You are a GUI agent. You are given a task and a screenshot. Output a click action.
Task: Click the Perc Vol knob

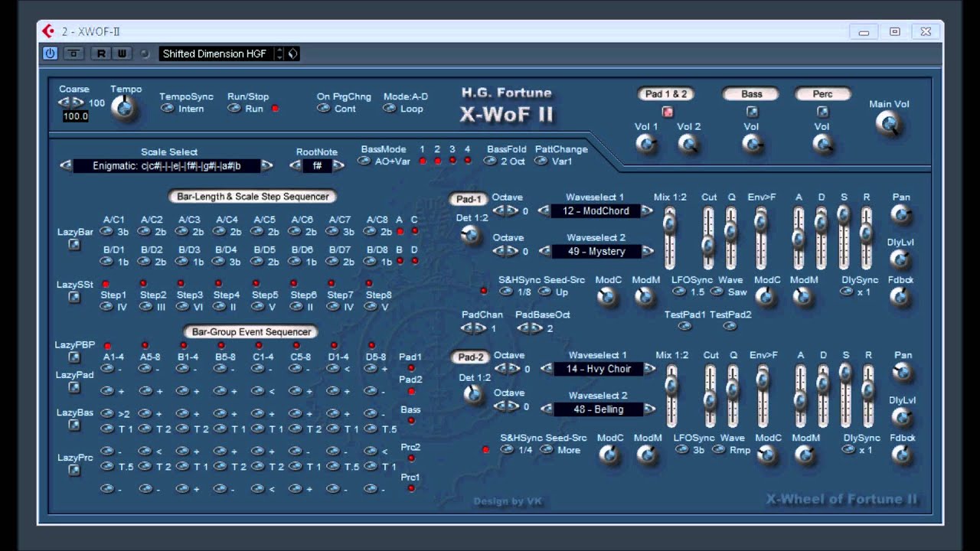coord(822,143)
